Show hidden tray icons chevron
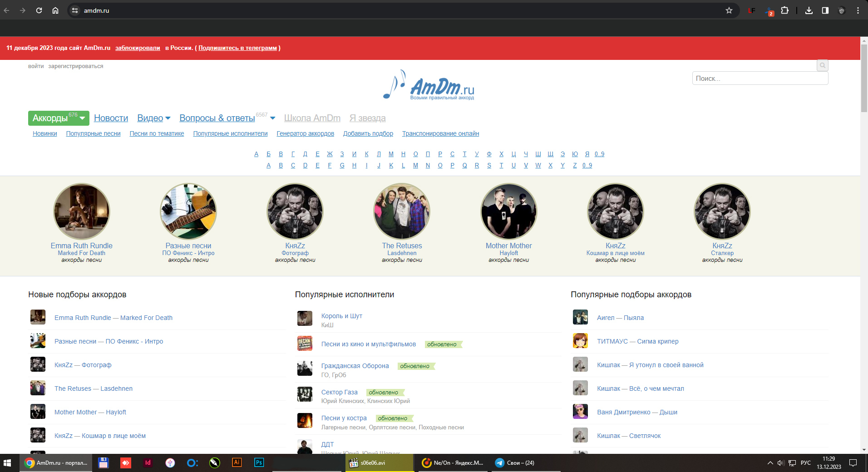Viewport: 868px width, 472px height. [x=770, y=463]
